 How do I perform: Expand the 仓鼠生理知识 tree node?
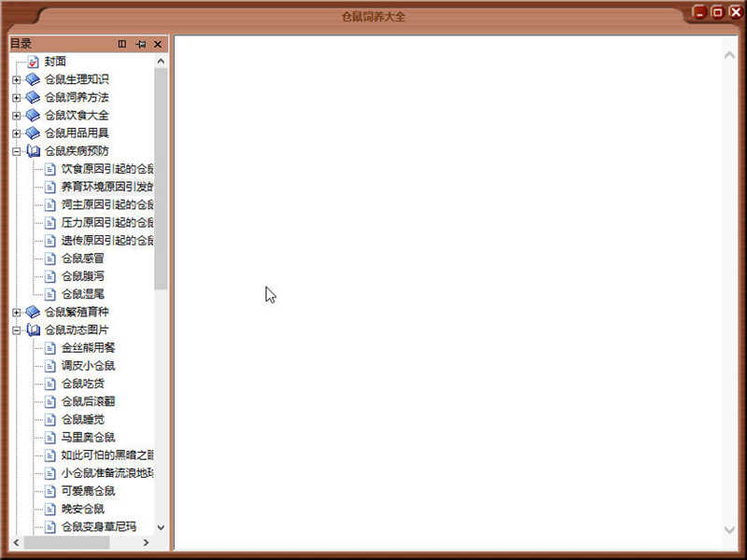click(x=17, y=79)
